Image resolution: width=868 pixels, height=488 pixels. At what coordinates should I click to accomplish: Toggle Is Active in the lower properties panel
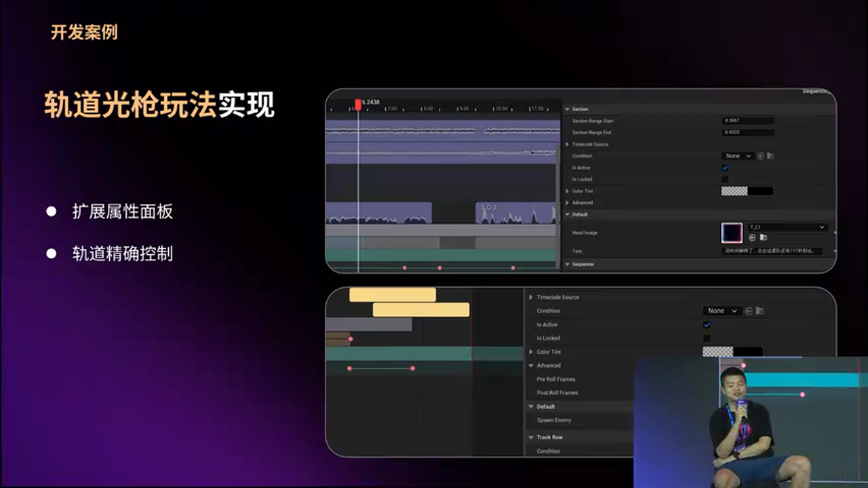pos(707,325)
